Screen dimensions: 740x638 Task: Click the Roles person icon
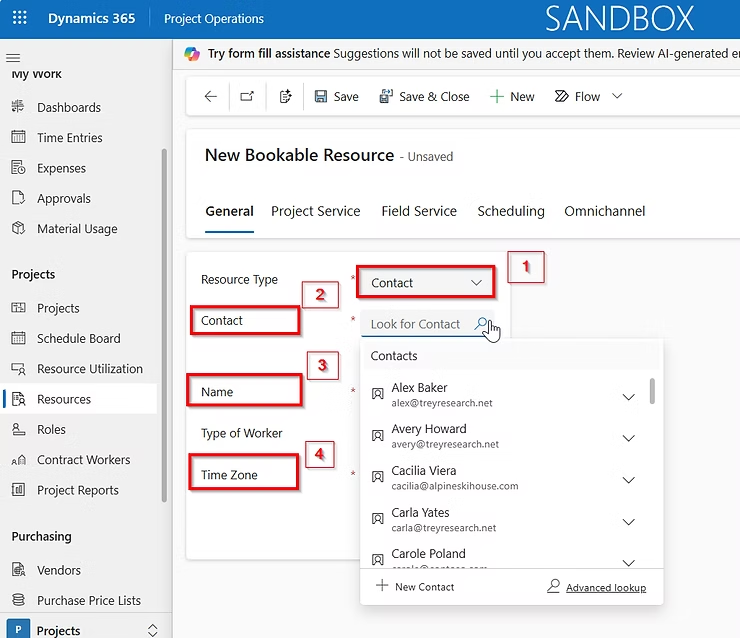pos(18,429)
